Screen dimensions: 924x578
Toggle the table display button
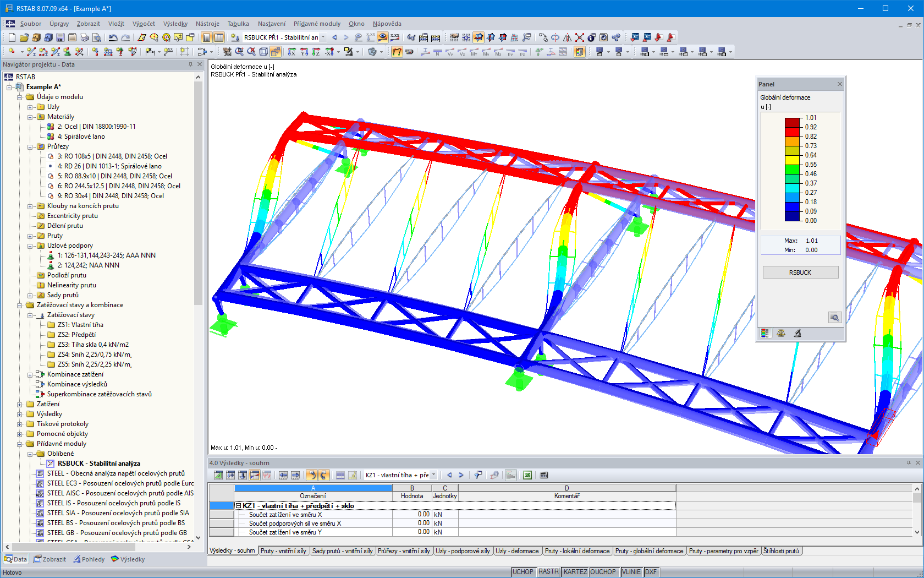point(219,37)
